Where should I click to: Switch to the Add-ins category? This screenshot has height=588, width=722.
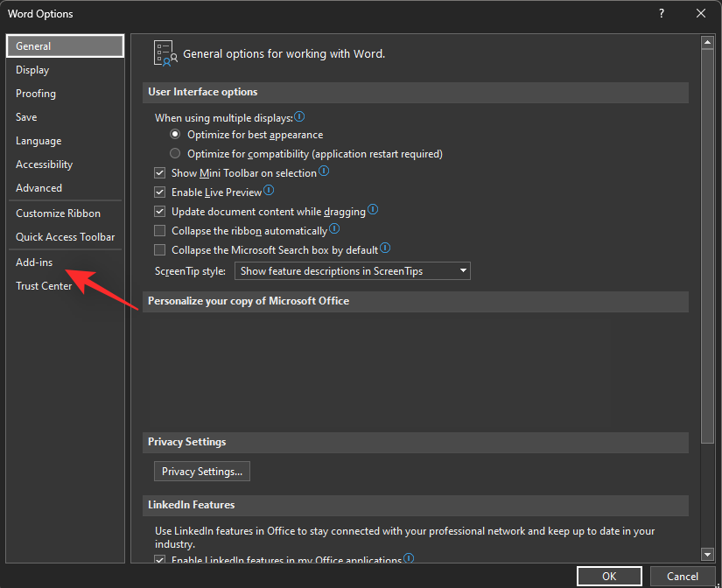pyautogui.click(x=34, y=262)
